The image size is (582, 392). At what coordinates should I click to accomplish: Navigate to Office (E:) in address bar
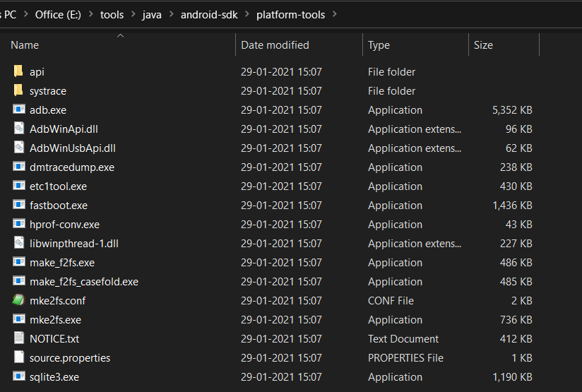[58, 15]
